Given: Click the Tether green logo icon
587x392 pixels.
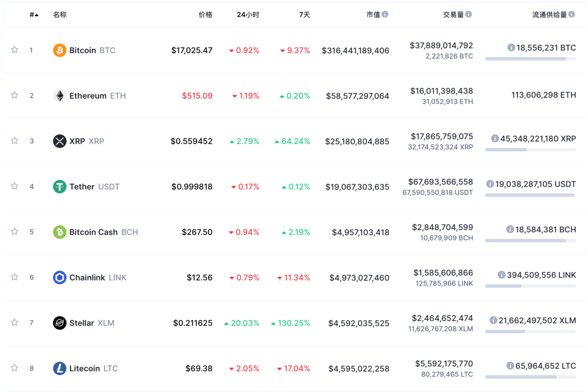Looking at the screenshot, I should 60,187.
